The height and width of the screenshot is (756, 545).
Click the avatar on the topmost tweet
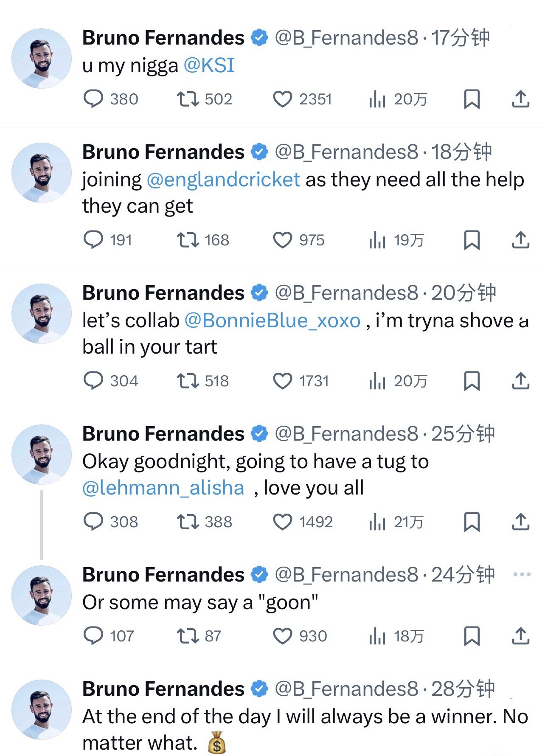point(42,59)
